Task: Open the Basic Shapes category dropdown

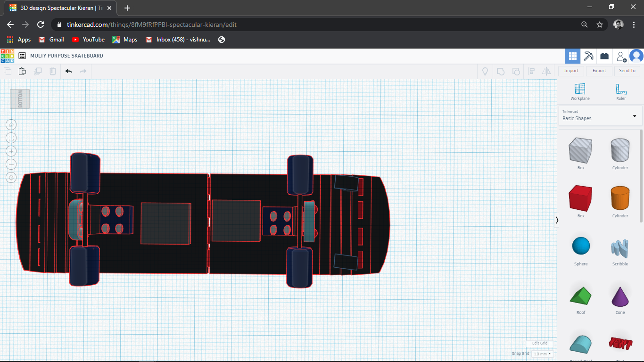Action: (x=600, y=115)
